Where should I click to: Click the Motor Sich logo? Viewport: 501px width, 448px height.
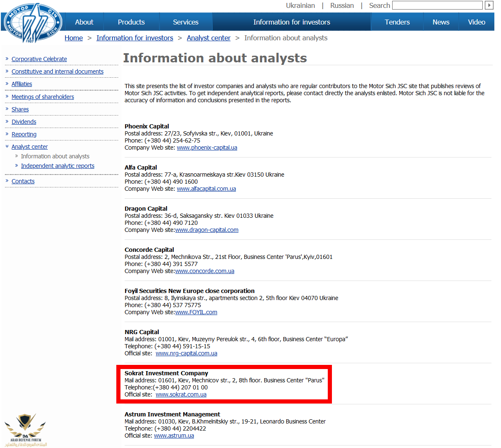pos(32,23)
